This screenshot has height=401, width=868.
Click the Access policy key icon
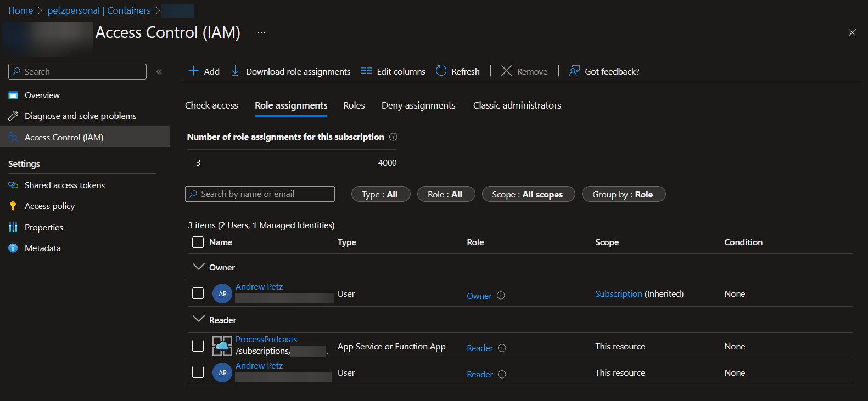pyautogui.click(x=13, y=206)
